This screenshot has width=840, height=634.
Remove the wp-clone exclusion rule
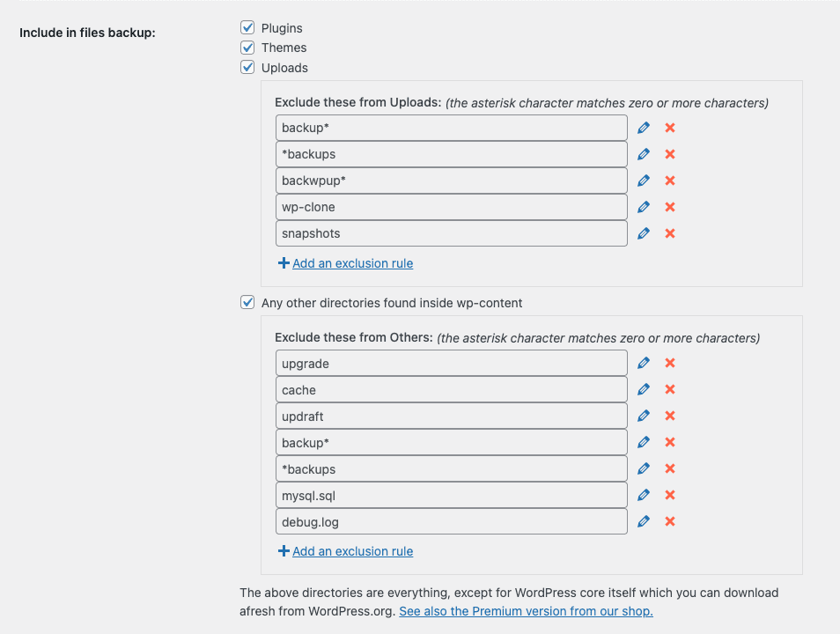(669, 207)
